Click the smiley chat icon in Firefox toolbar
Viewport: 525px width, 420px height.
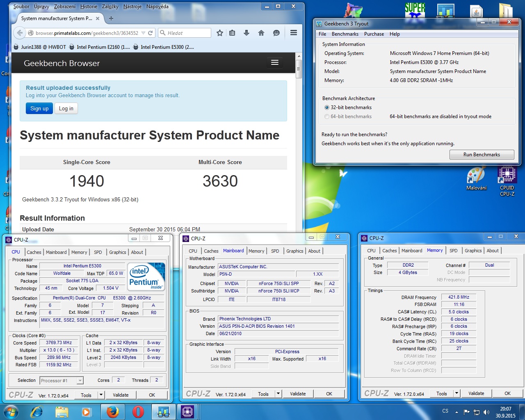[x=276, y=33]
